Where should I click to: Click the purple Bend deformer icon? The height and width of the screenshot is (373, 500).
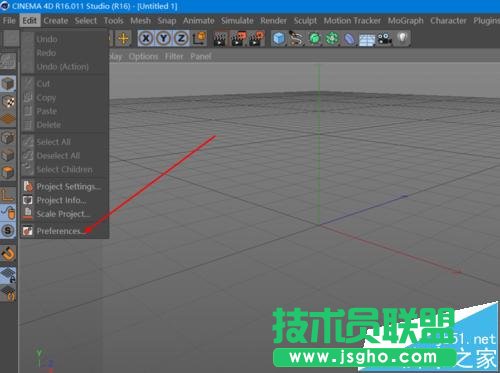(349, 39)
